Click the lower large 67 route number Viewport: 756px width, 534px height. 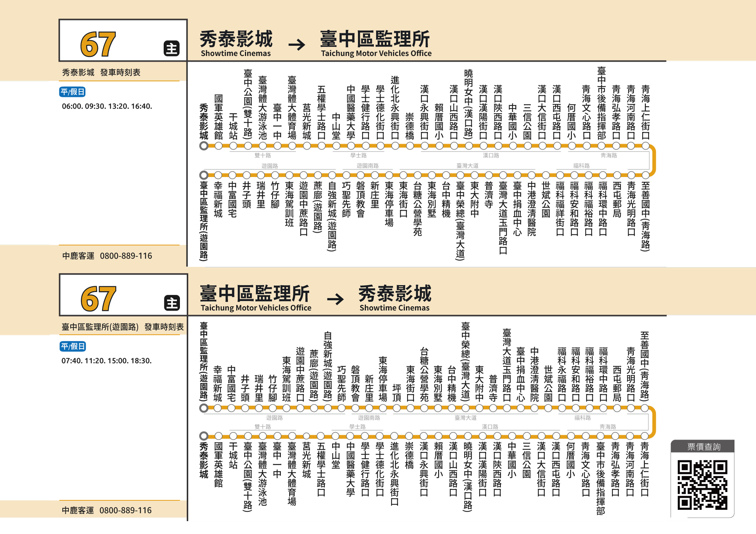pos(98,299)
